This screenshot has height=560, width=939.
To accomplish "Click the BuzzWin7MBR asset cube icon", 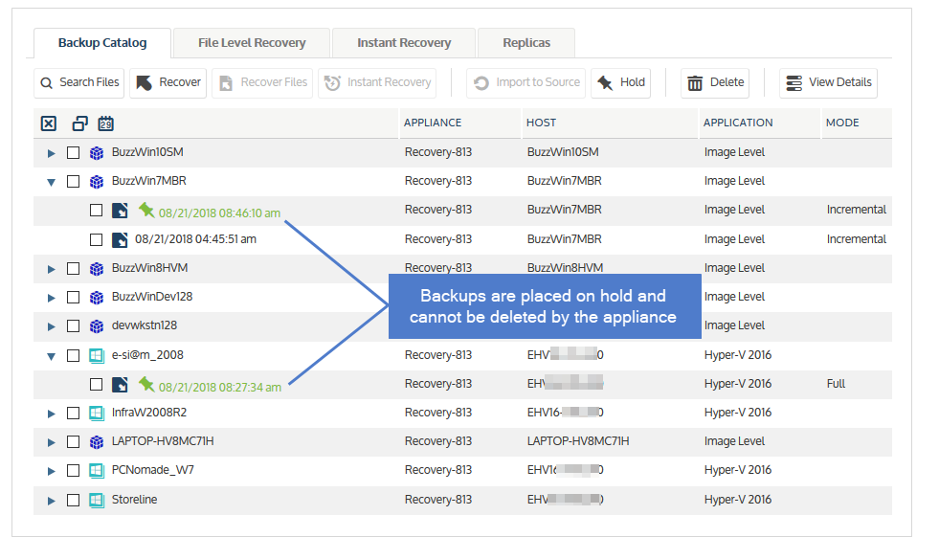I will [x=97, y=182].
